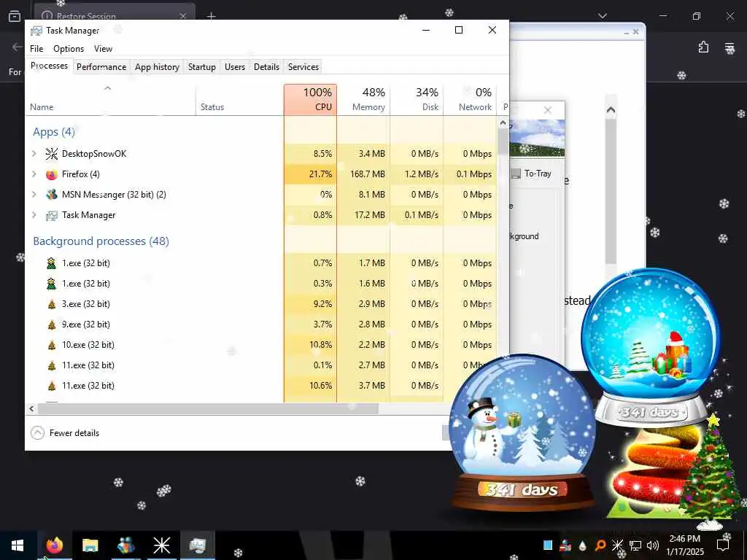The width and height of the screenshot is (747, 560).
Task: Click the taskbar clock showing 2:46 PM
Action: click(684, 545)
